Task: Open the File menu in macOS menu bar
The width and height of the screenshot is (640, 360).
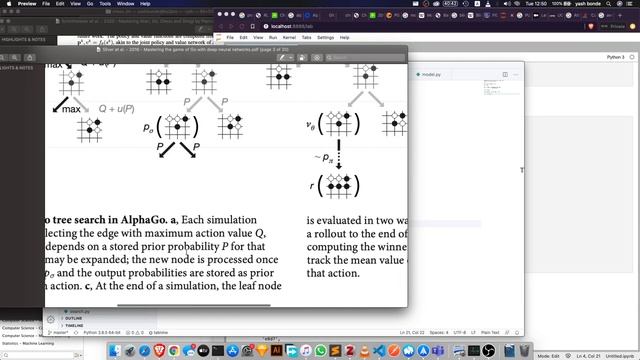Action: click(x=46, y=4)
